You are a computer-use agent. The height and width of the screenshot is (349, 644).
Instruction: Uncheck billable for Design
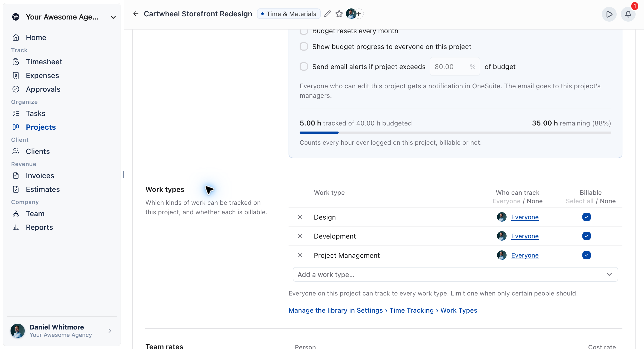click(x=586, y=217)
